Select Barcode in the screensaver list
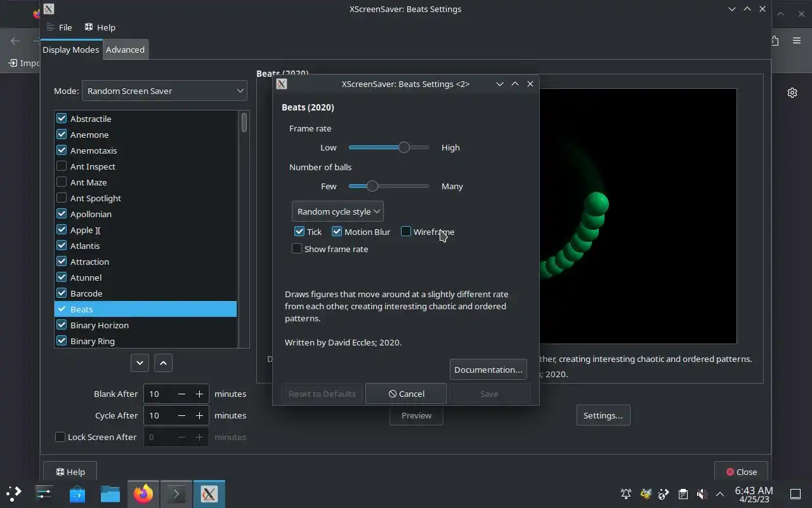812x508 pixels. coord(145,293)
